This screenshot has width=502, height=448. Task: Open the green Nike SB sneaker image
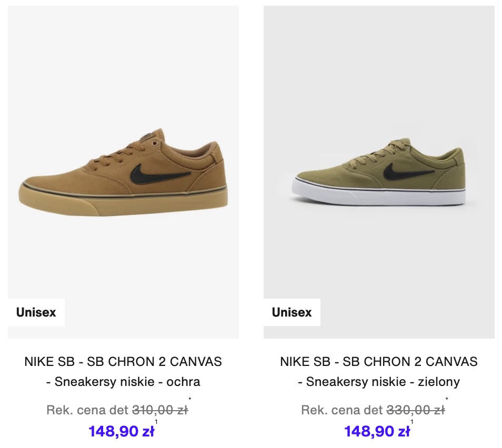[379, 172]
